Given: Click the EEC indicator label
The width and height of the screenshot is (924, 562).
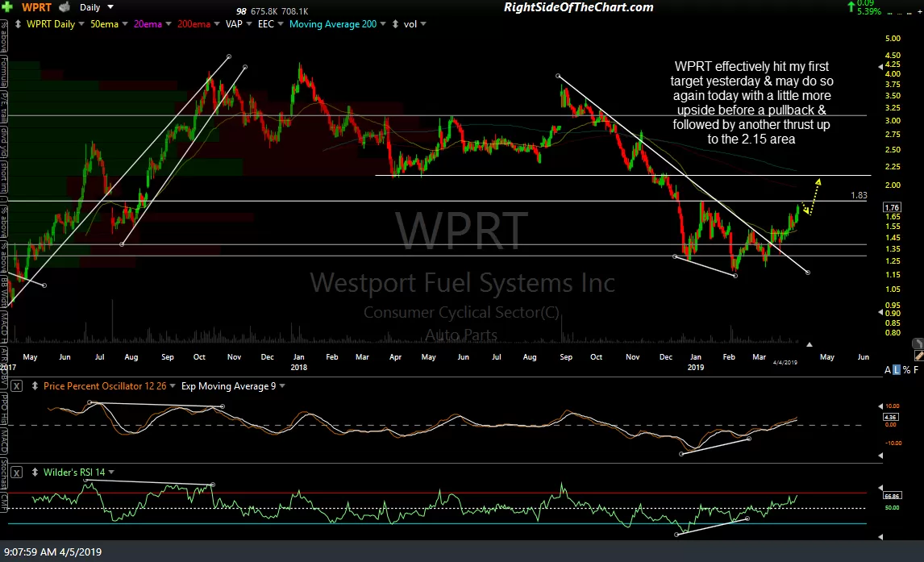Looking at the screenshot, I should (x=266, y=24).
